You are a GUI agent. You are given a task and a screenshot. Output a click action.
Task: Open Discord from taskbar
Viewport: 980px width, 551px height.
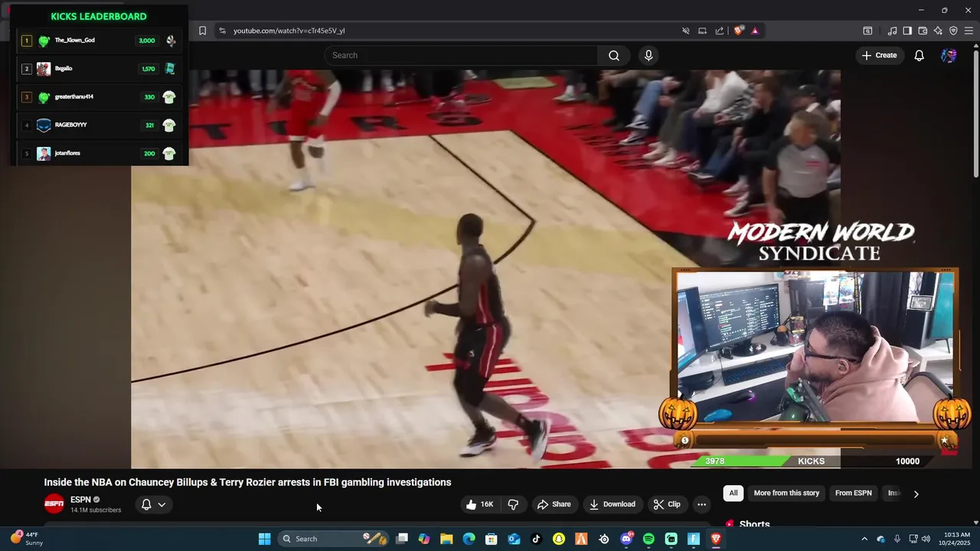click(x=626, y=539)
